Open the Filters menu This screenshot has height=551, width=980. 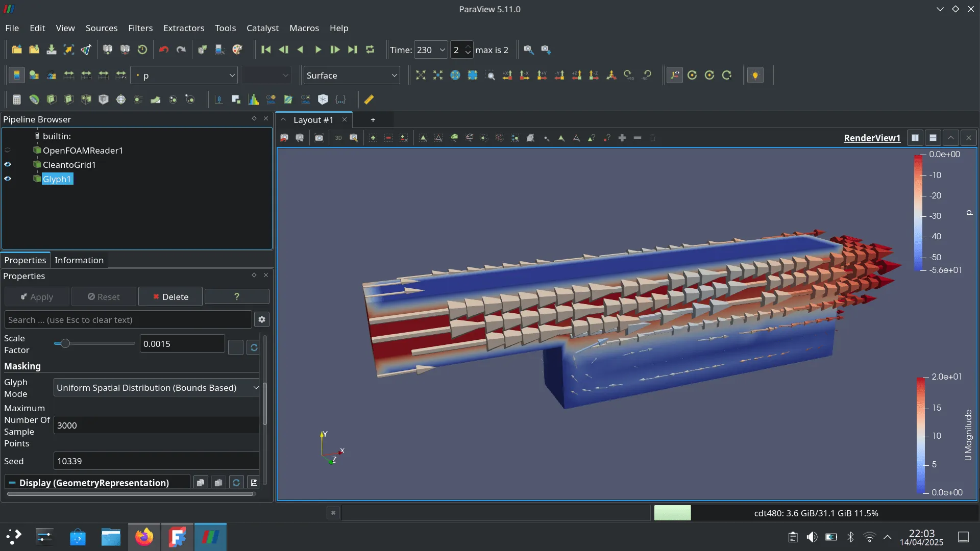point(140,28)
